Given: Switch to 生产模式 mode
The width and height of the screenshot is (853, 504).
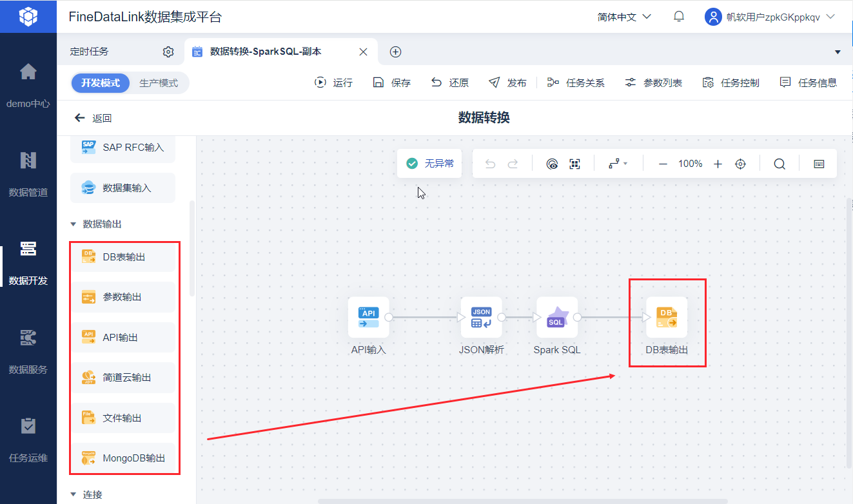Looking at the screenshot, I should point(159,83).
